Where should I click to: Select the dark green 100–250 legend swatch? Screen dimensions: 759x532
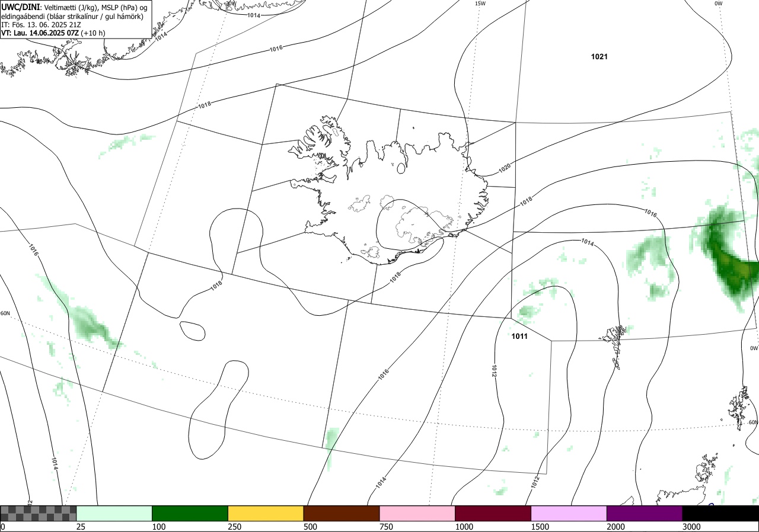(190, 513)
